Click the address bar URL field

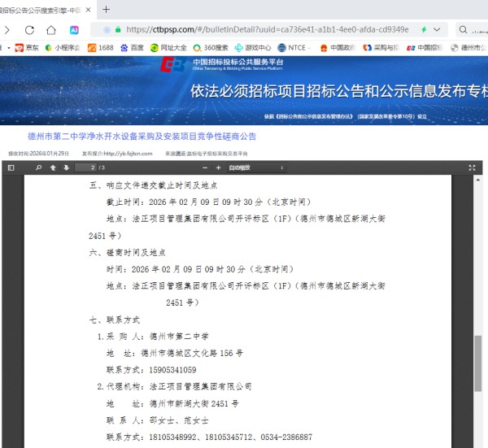coord(268,30)
